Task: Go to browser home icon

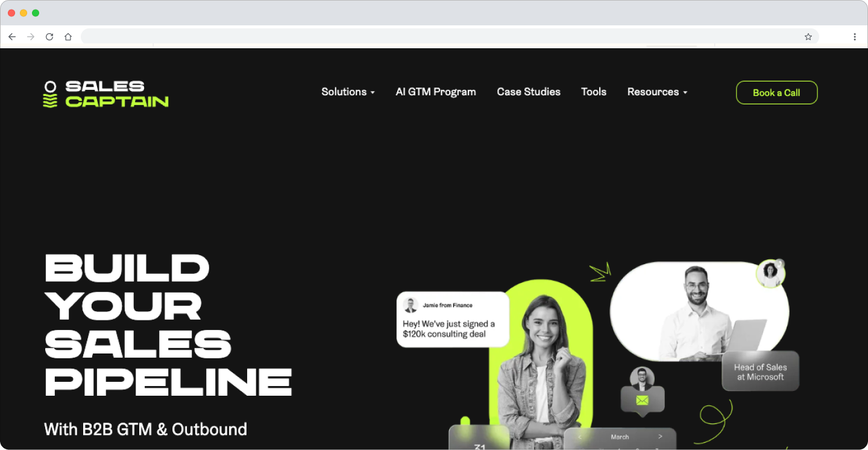Action: pyautogui.click(x=68, y=37)
